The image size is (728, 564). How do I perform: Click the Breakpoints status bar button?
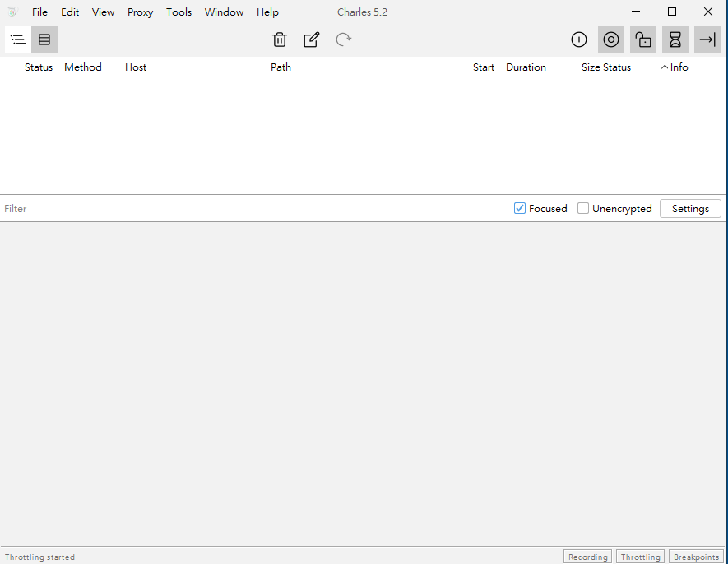696,557
